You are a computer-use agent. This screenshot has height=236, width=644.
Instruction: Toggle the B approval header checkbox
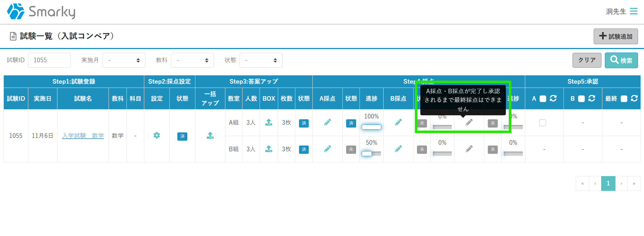tap(581, 99)
